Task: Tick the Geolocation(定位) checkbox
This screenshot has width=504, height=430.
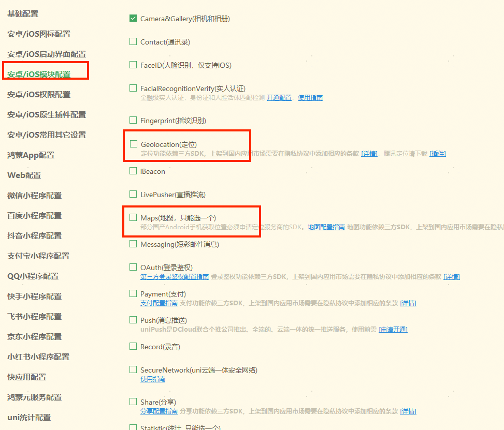Action: click(x=134, y=144)
